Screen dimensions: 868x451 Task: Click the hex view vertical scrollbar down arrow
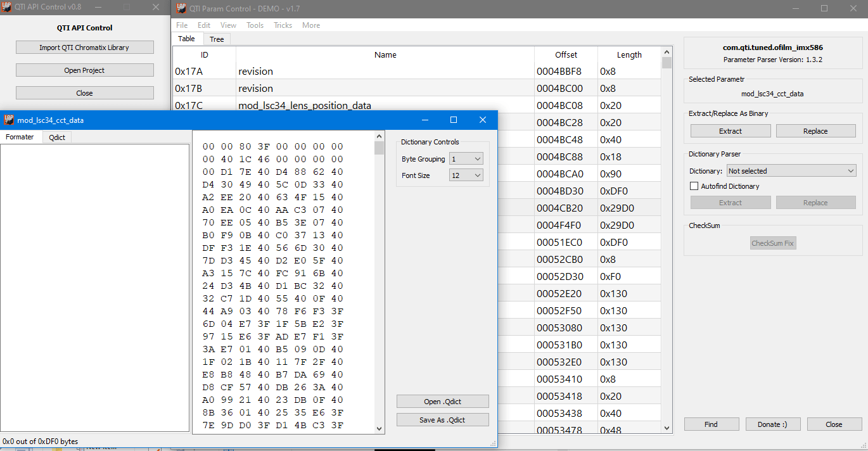pyautogui.click(x=379, y=428)
